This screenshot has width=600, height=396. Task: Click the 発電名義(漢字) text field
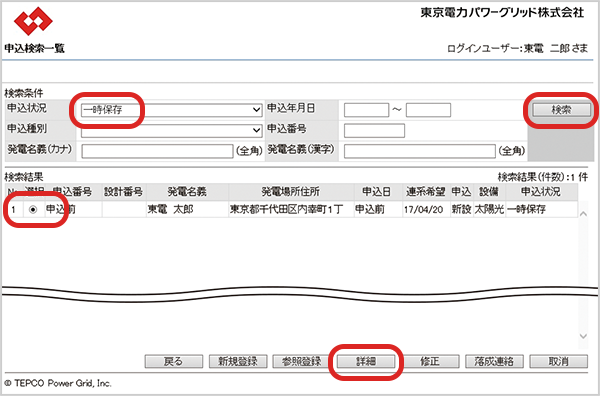[x=420, y=151]
